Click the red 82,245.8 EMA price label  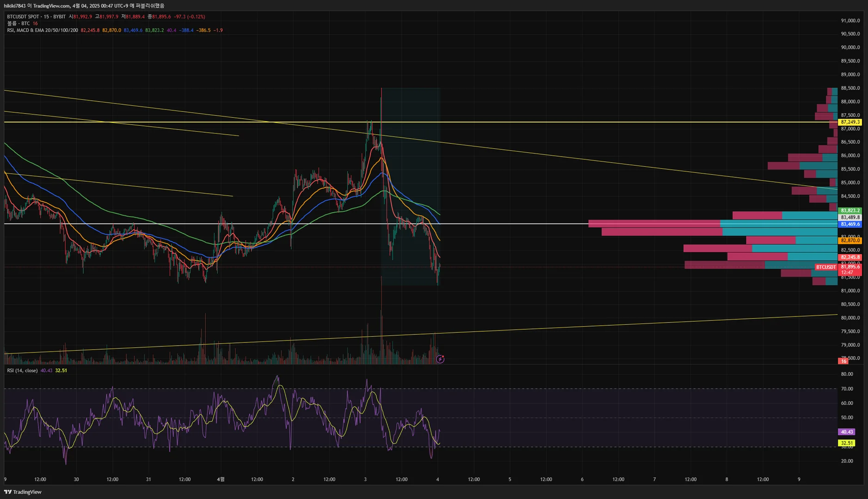coord(850,257)
